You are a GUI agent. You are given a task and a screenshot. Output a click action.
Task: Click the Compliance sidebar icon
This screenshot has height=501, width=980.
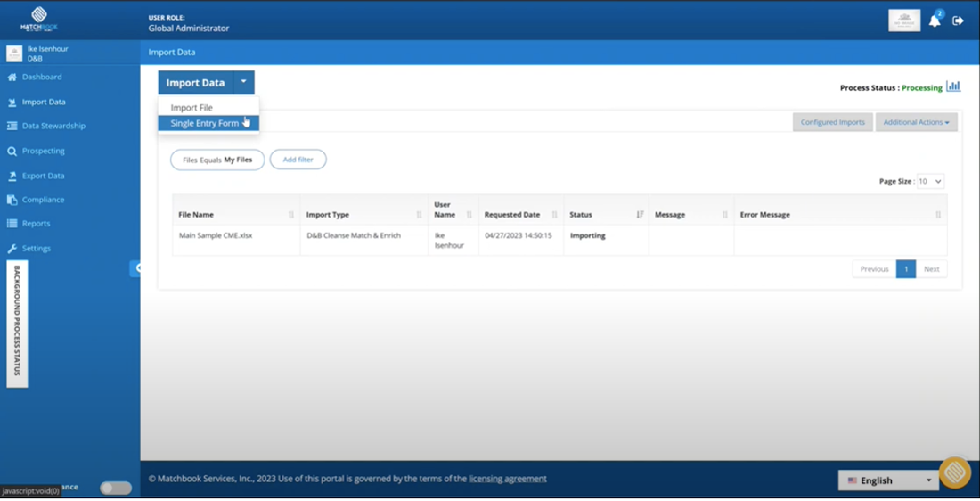click(12, 200)
